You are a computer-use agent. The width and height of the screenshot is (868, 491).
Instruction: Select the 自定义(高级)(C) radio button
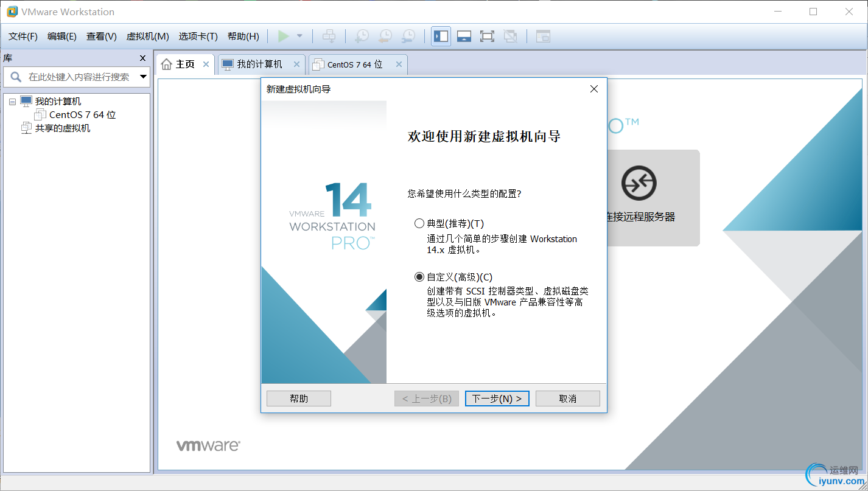419,277
